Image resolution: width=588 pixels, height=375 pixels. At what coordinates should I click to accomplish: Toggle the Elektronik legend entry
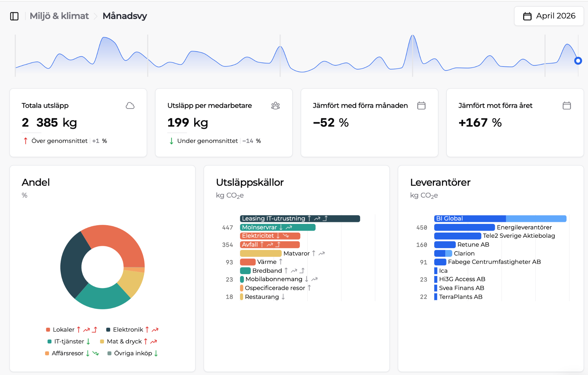132,330
